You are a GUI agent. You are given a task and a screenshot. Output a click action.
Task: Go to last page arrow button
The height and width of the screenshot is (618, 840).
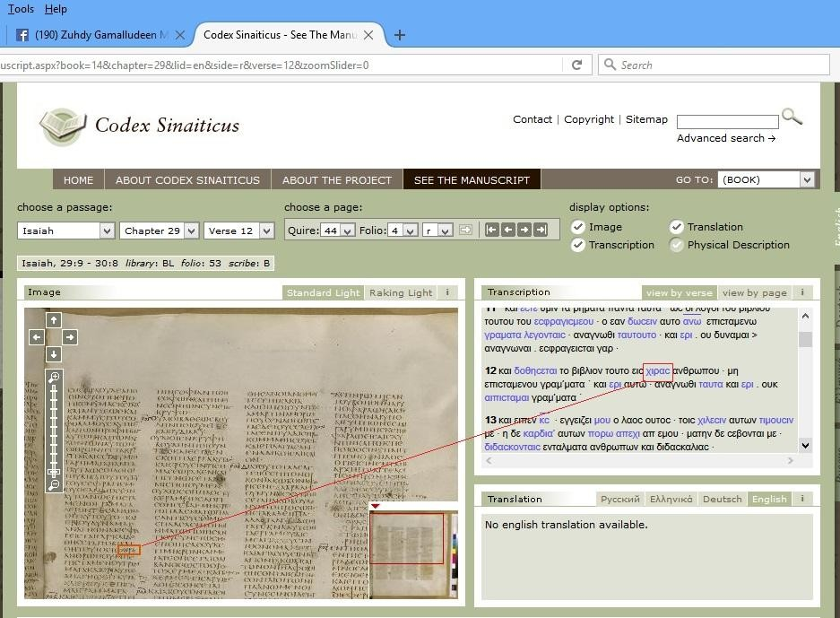click(541, 230)
